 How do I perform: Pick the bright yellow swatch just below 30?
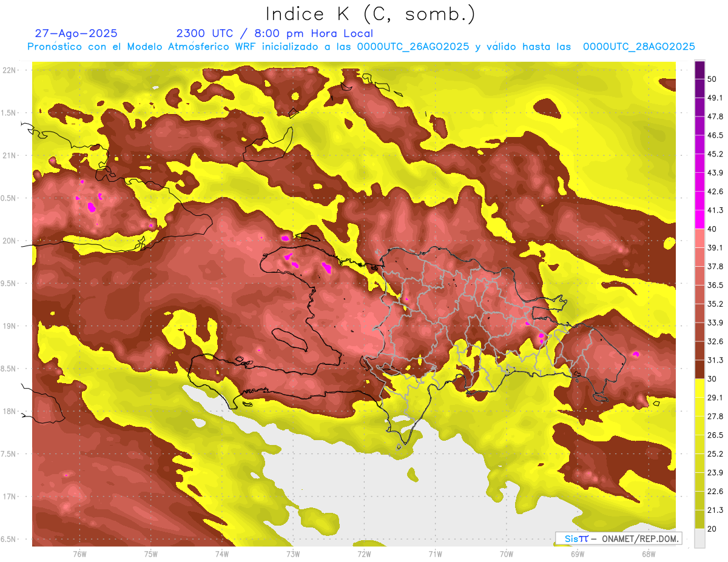699,388
